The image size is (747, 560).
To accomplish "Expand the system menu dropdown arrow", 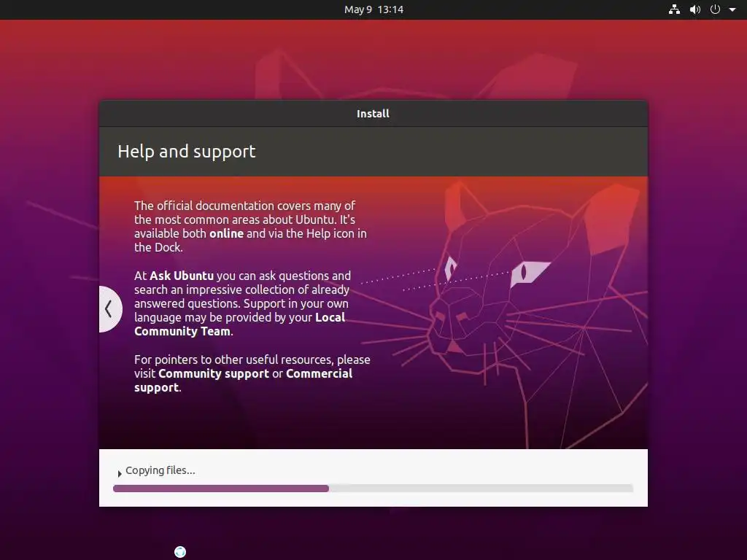I will click(x=732, y=9).
